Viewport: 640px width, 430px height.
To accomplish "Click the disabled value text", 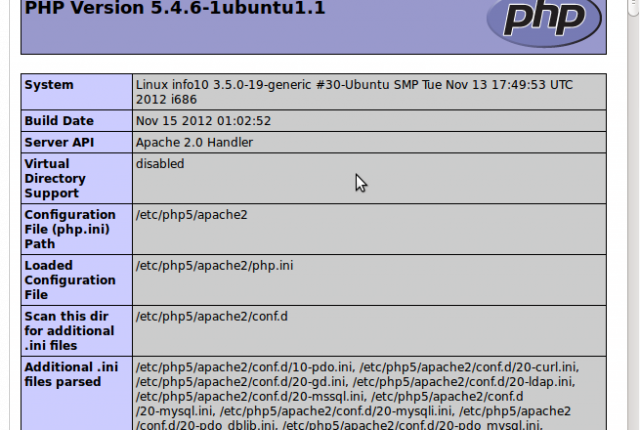I will pos(160,164).
